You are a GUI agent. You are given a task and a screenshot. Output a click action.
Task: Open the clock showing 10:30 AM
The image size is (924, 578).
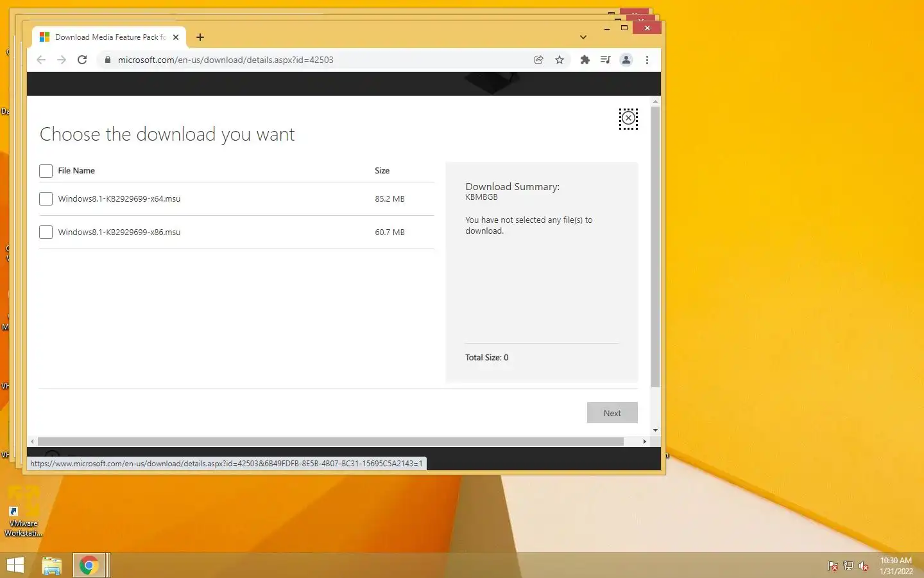[896, 566]
